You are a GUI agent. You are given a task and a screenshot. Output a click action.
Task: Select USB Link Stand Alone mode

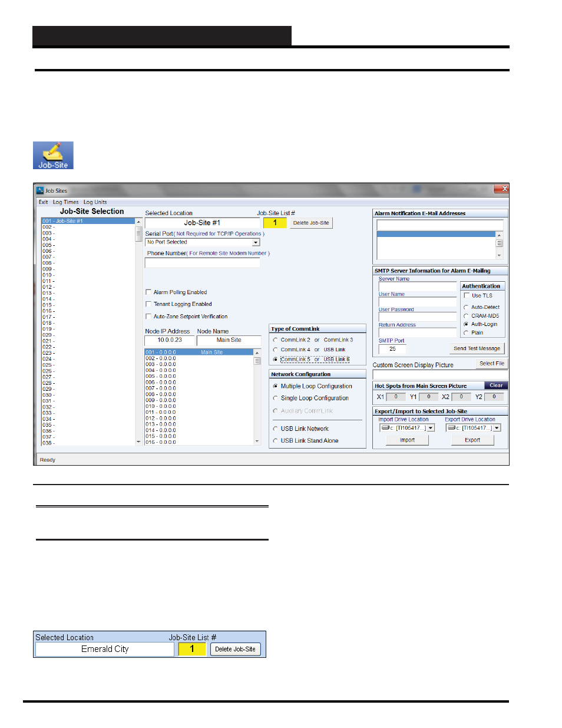click(x=275, y=440)
